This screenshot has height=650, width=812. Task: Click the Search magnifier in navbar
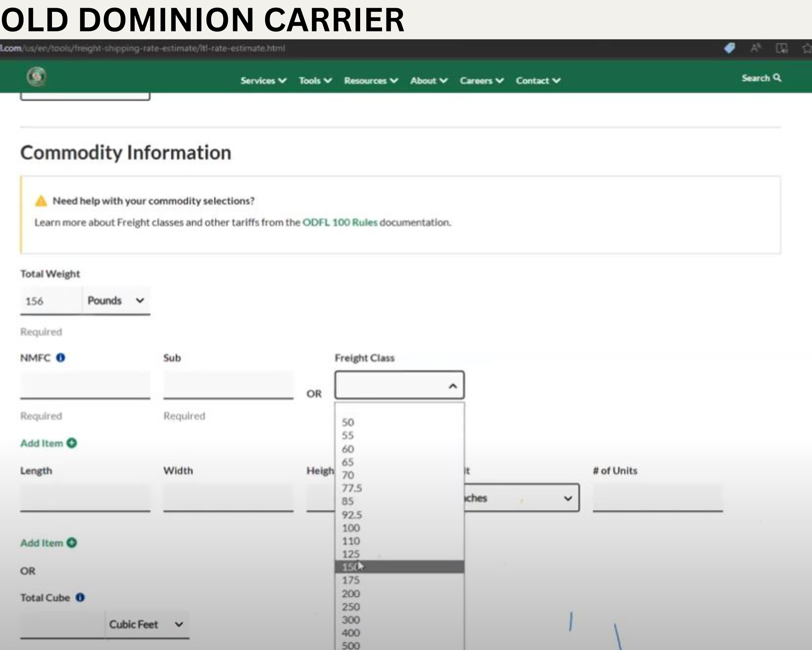point(777,78)
